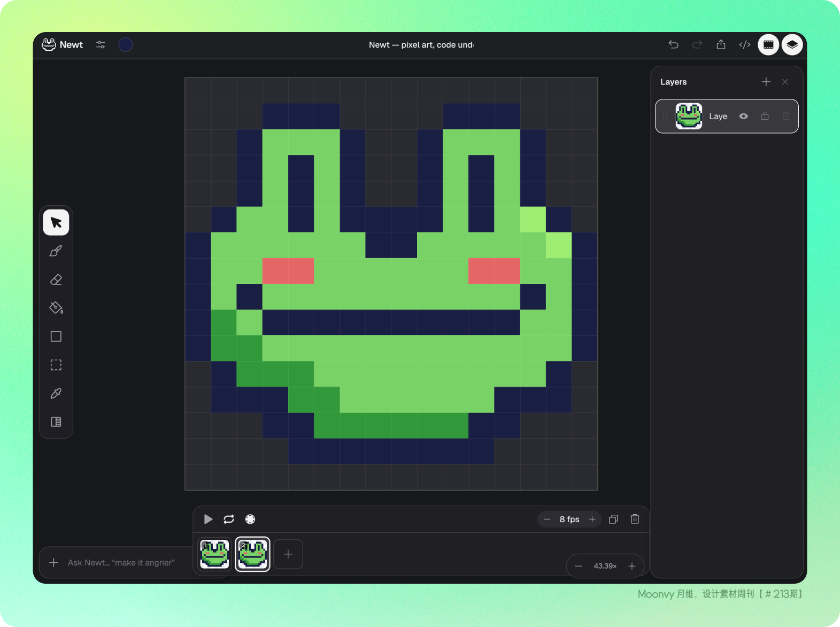The height and width of the screenshot is (627, 840).
Task: Choose the Paint Bucket fill tool
Action: [56, 308]
